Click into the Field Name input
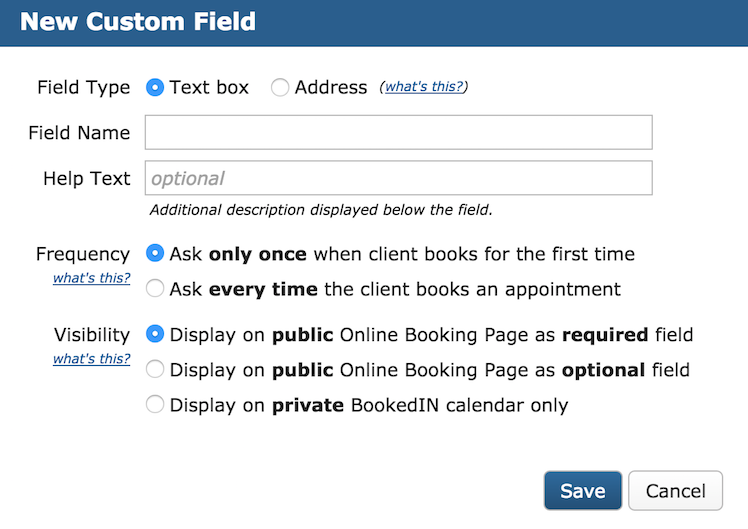Viewport: 748px width, 529px height. pos(398,132)
